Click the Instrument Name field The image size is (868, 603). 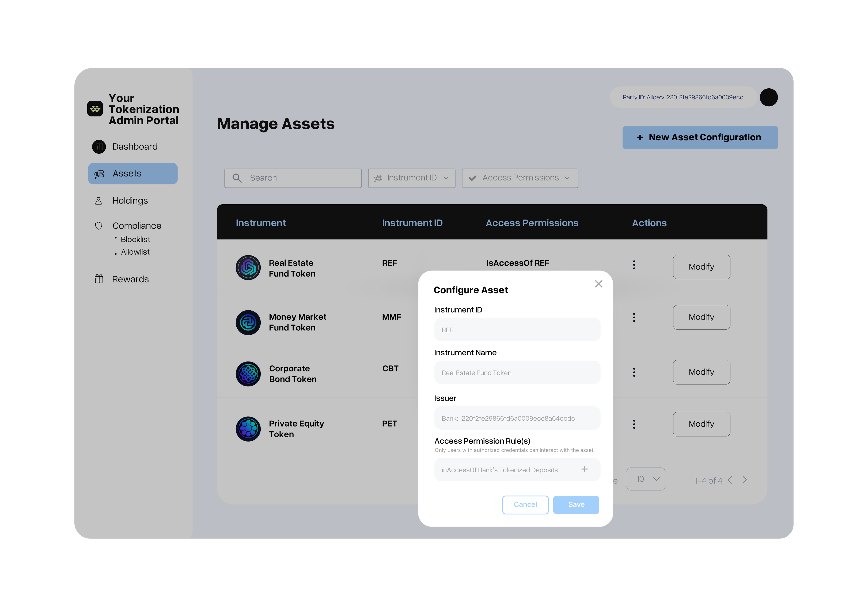tap(517, 372)
